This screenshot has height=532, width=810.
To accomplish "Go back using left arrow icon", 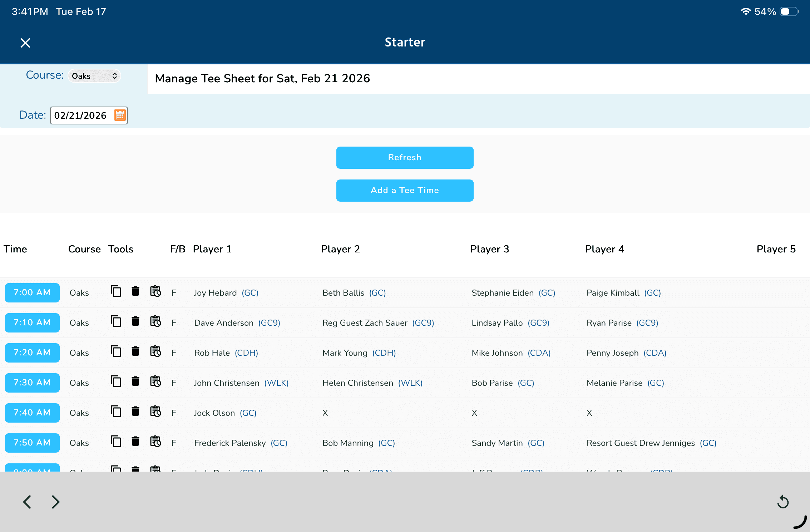I will [x=27, y=502].
